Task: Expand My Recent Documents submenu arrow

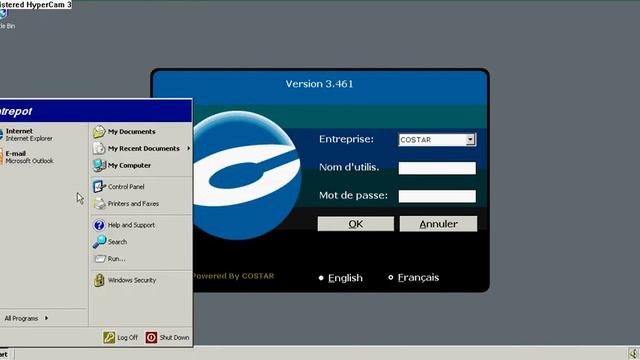Action: pos(189,148)
